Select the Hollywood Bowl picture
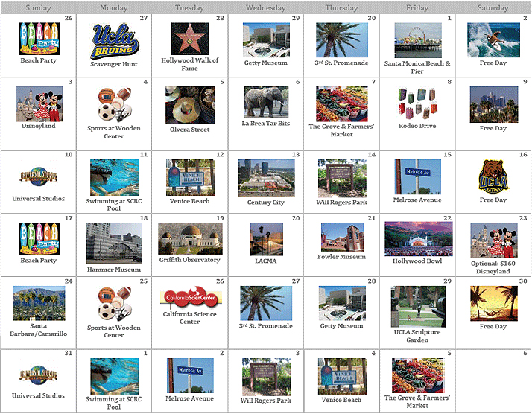The width and height of the screenshot is (532, 414). (418, 239)
